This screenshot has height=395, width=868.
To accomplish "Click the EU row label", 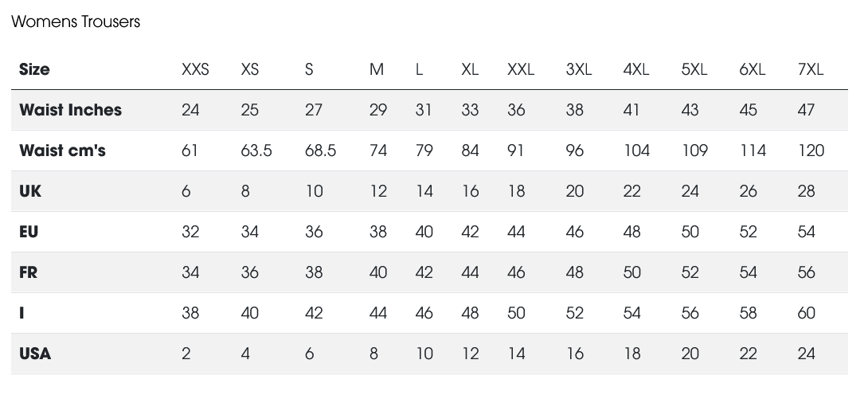I will pos(29,232).
